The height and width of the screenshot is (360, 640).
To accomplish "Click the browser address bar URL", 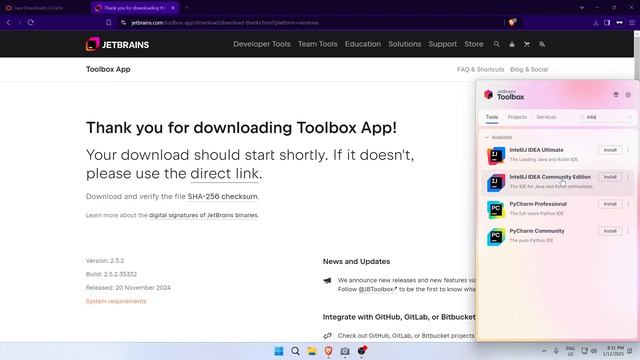I will 225,23.
